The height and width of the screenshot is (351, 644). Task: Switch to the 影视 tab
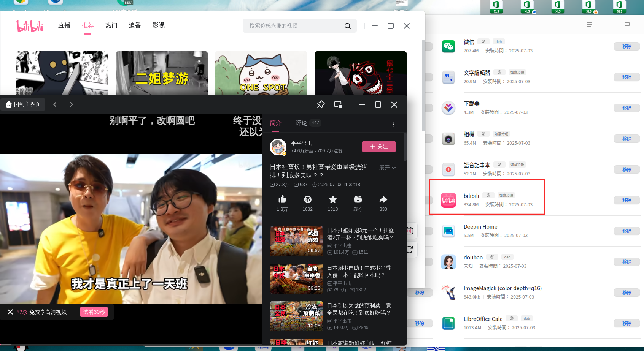pos(159,25)
